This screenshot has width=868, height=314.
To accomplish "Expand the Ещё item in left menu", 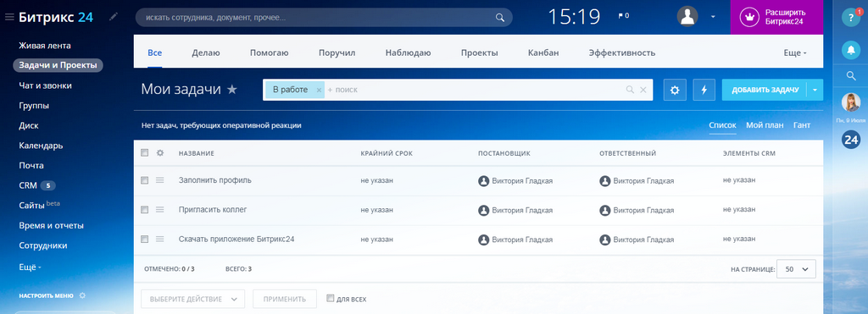I will [31, 267].
